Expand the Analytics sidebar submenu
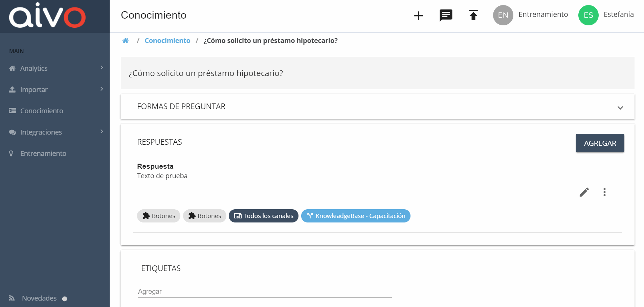This screenshot has height=307, width=644. (102, 68)
